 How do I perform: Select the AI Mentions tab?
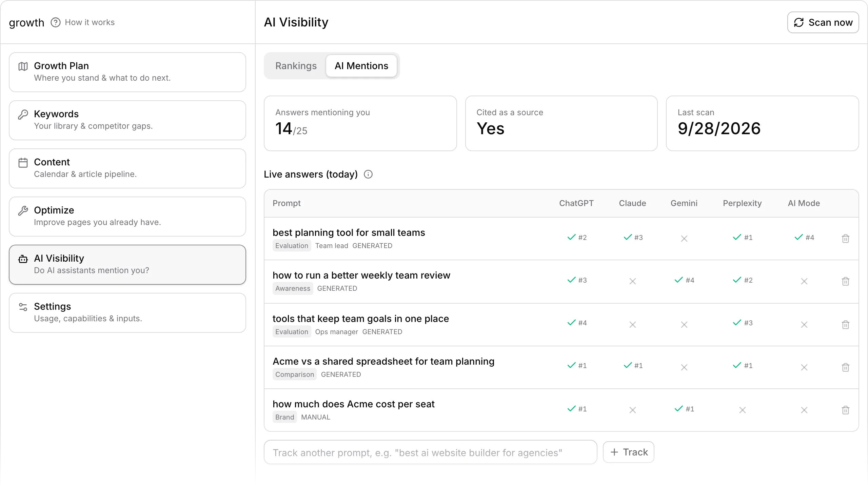pos(361,66)
